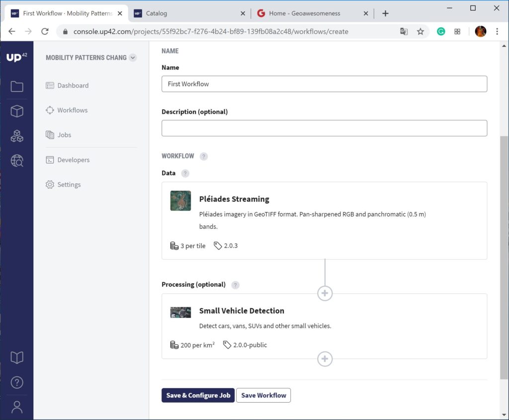Open the help question mark icon in the sidebar
509x420 pixels.
coord(17,382)
